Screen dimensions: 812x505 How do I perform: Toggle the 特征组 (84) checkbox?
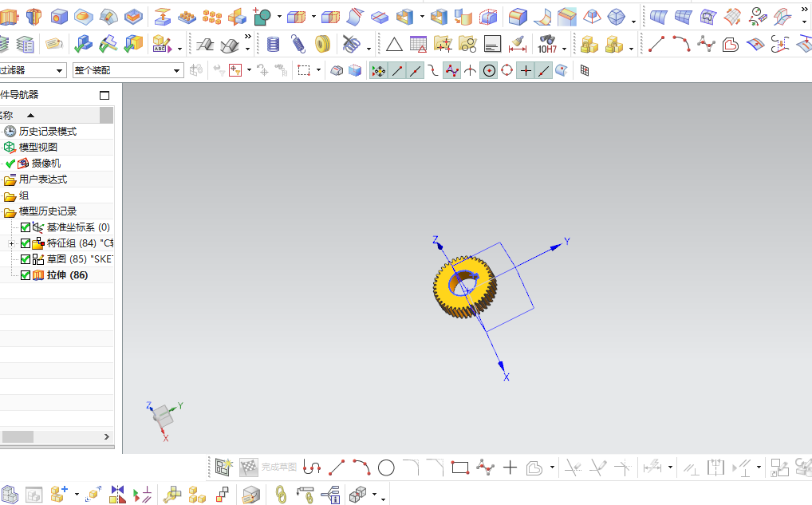[26, 243]
